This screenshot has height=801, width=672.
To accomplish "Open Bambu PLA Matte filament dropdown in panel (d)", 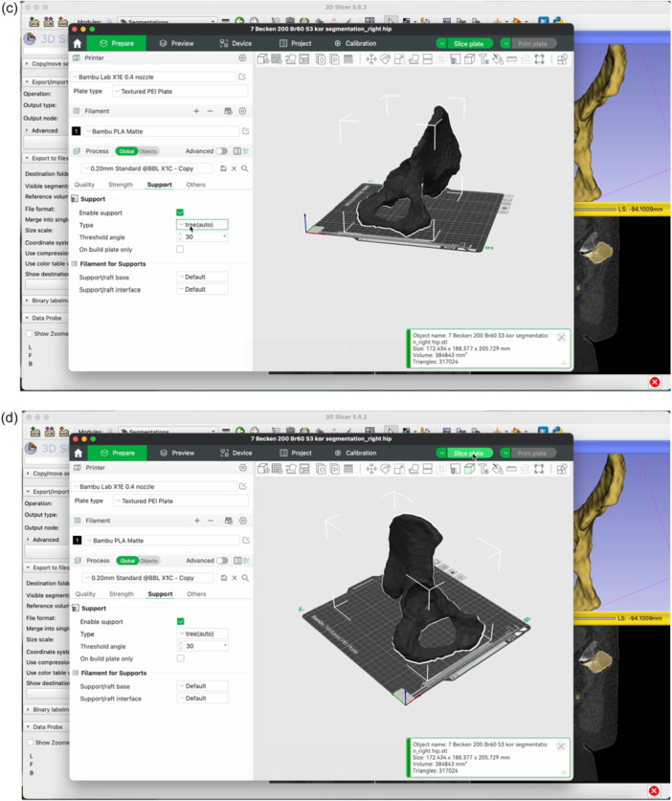I will [x=162, y=541].
